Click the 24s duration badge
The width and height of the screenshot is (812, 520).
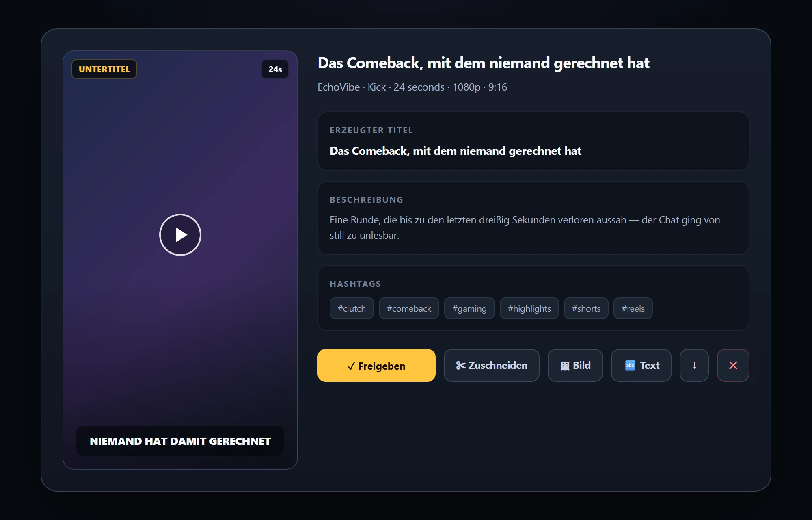pyautogui.click(x=275, y=69)
